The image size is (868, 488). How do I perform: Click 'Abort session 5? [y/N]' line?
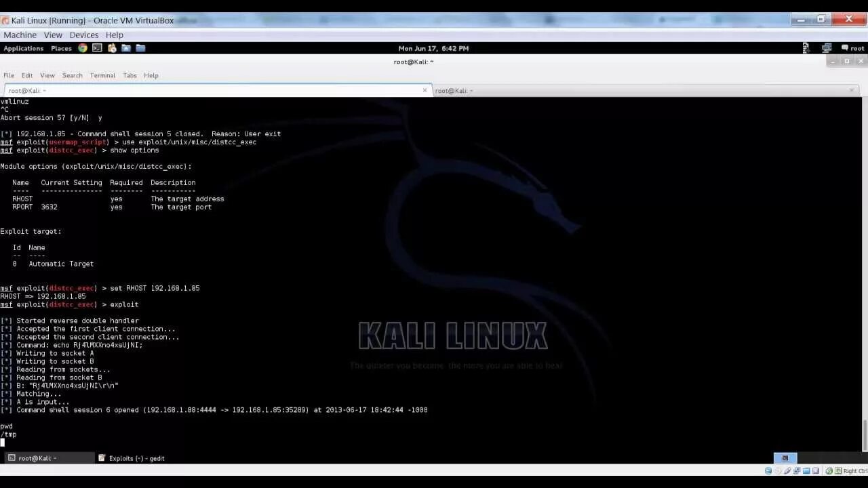point(51,117)
